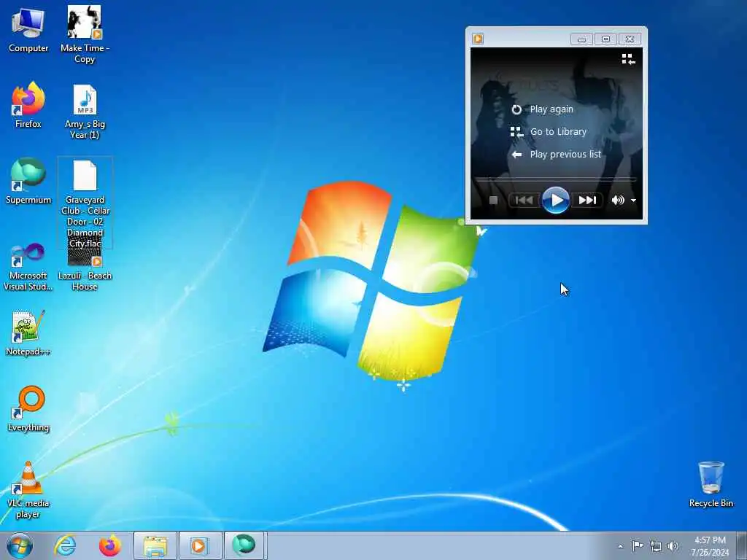Click the Windows Media Player taskbar button

(x=200, y=545)
